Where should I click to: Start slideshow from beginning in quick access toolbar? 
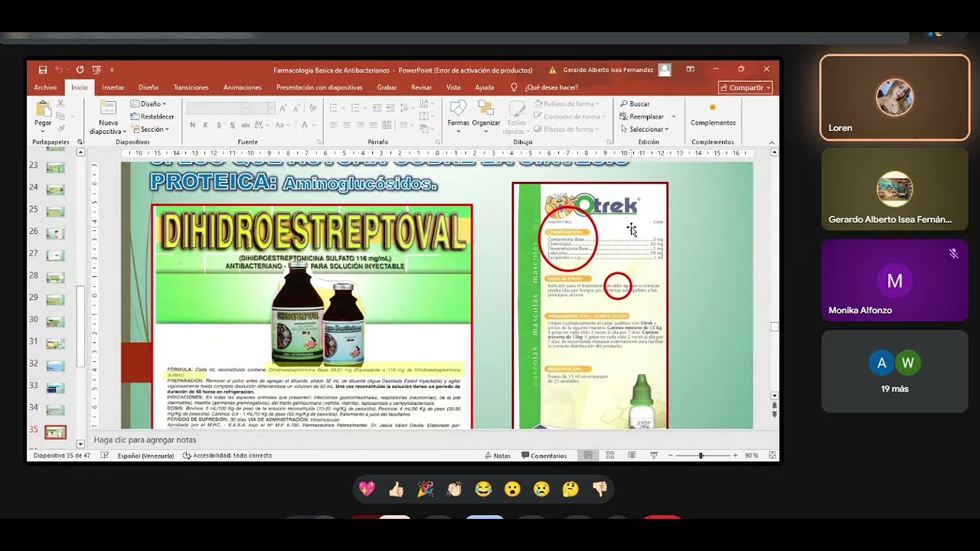96,70
